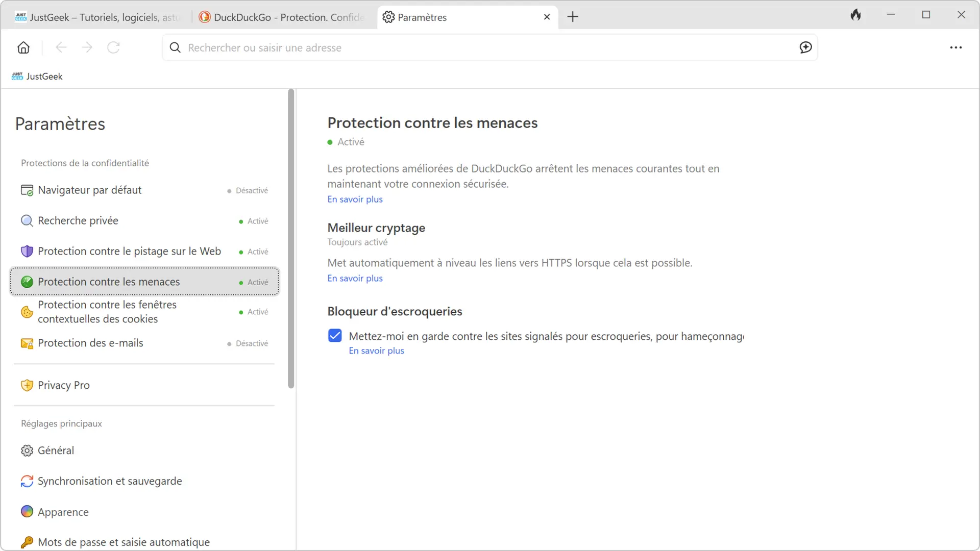Go forward with the right arrow

(x=87, y=47)
